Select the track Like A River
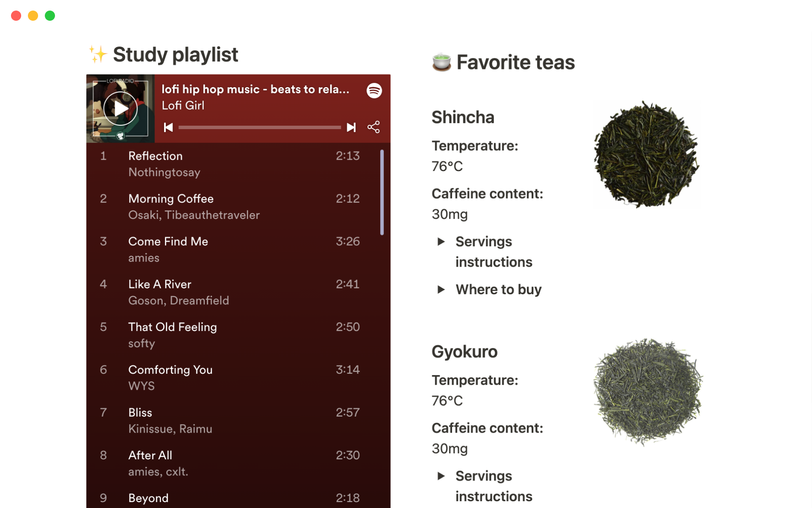Screen dimensions: 812x508 click(160, 284)
